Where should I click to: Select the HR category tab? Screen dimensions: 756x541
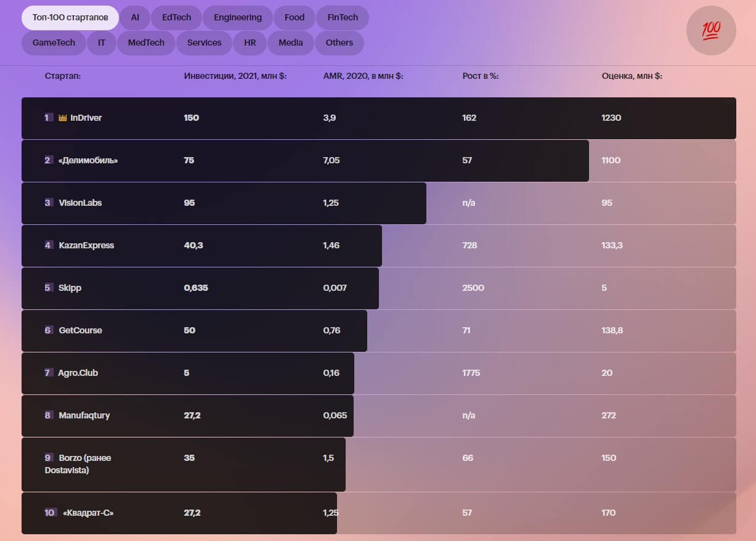pos(250,43)
